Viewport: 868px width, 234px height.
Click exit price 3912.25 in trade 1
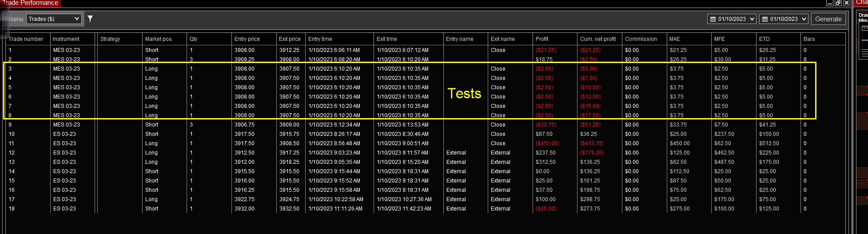289,50
